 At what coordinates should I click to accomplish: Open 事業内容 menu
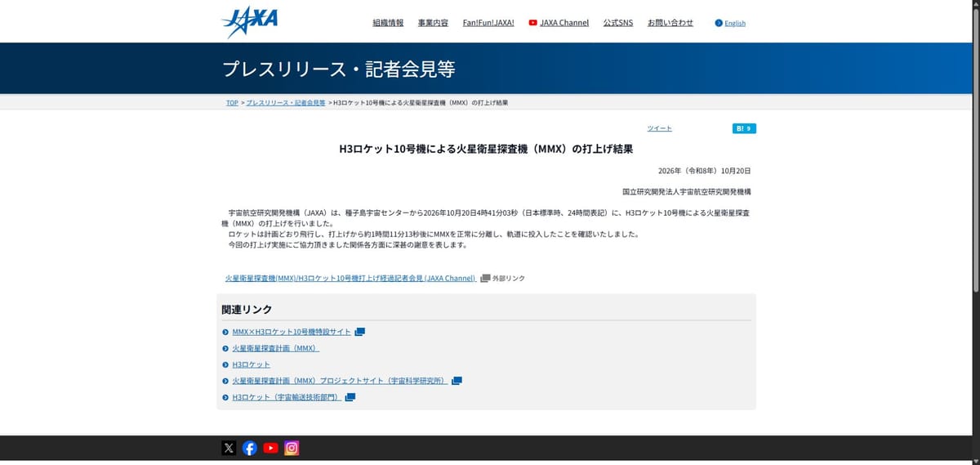pos(433,23)
